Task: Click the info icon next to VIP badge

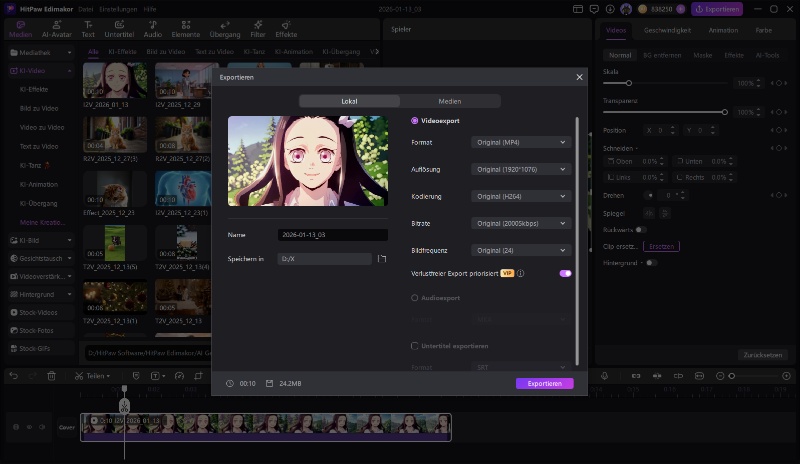Action: (521, 273)
